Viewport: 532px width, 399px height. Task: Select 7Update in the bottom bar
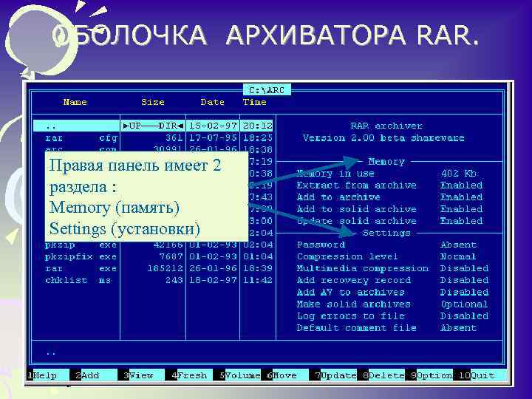pos(335,375)
